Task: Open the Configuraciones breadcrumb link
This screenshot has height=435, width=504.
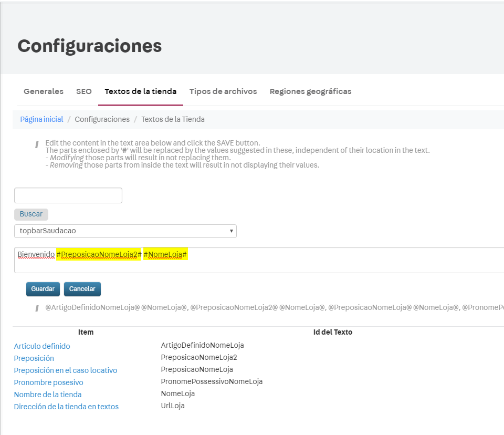Action: 102,119
